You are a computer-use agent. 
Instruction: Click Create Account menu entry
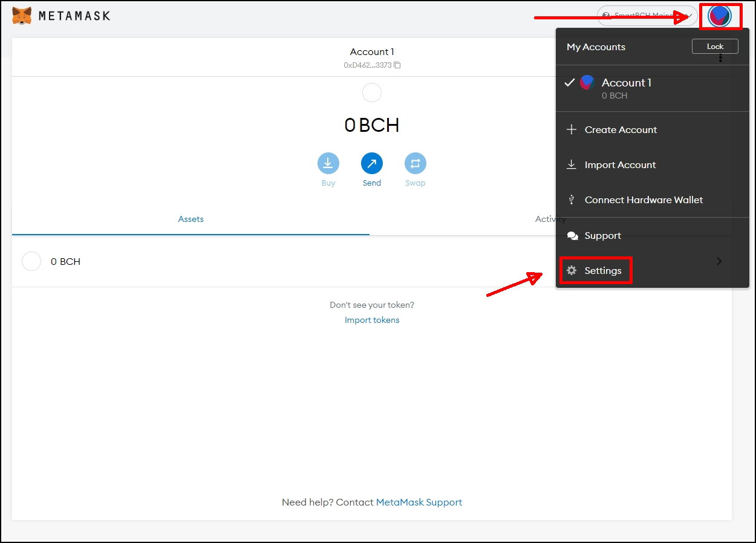coord(653,129)
